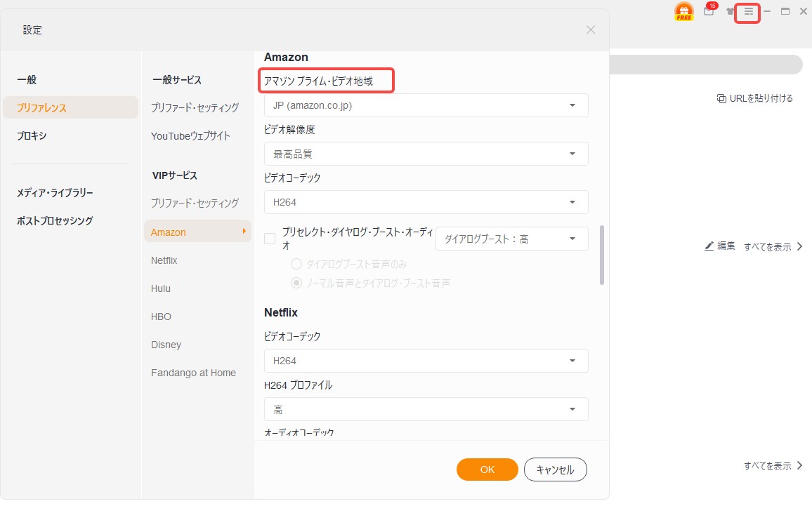Expand lower 'すべてを表示' chevron

[799, 465]
